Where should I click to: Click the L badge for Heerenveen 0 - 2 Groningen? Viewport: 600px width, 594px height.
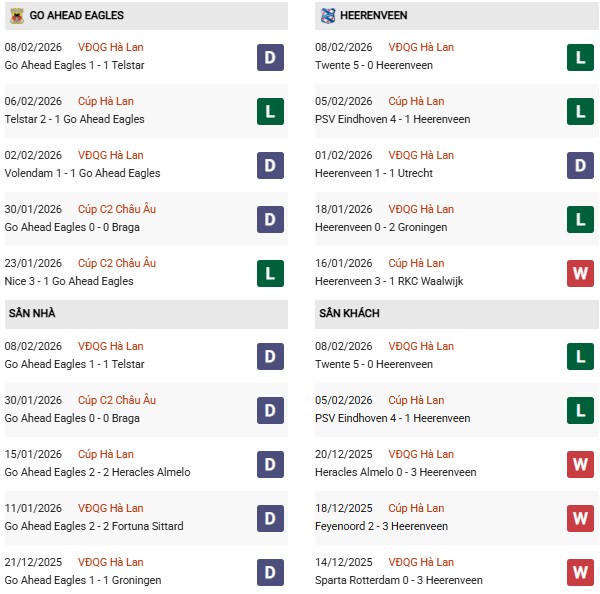[580, 219]
